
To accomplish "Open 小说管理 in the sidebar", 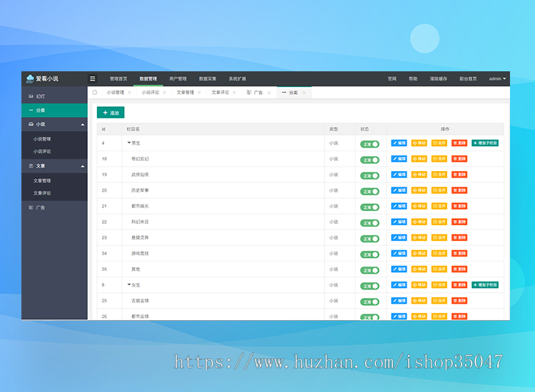I will click(42, 139).
